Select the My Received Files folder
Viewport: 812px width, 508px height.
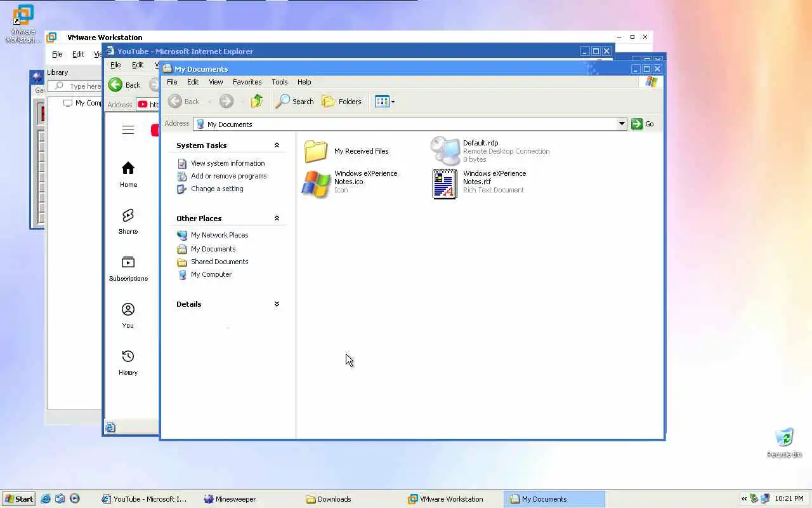click(347, 151)
